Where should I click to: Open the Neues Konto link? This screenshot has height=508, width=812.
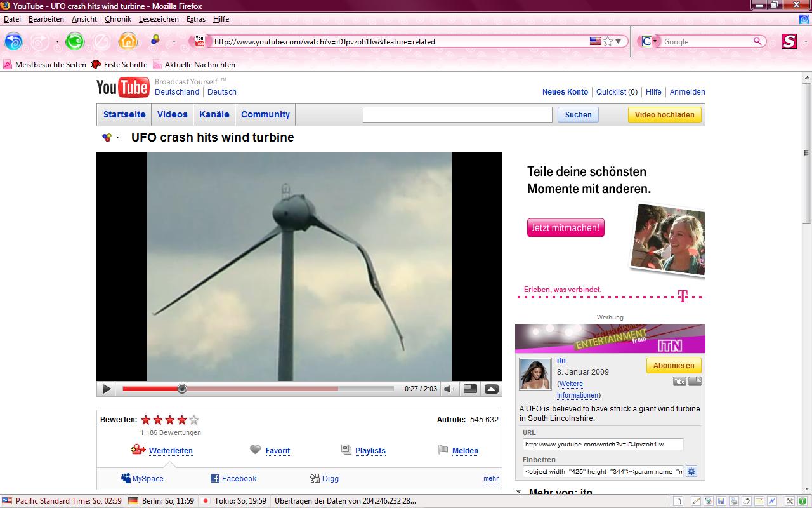click(x=565, y=92)
